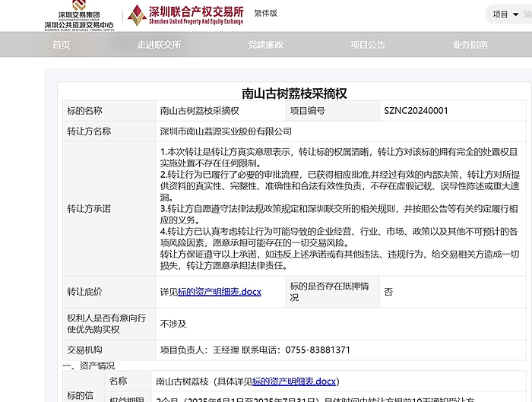Image resolution: width=532 pixels, height=402 pixels.
Task: Click project number SZNC20240001
Action: coord(416,111)
